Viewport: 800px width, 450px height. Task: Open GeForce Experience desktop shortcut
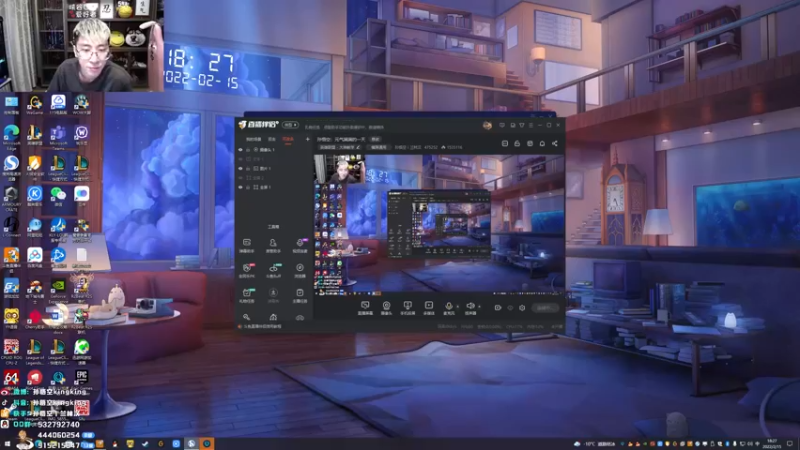click(x=58, y=292)
